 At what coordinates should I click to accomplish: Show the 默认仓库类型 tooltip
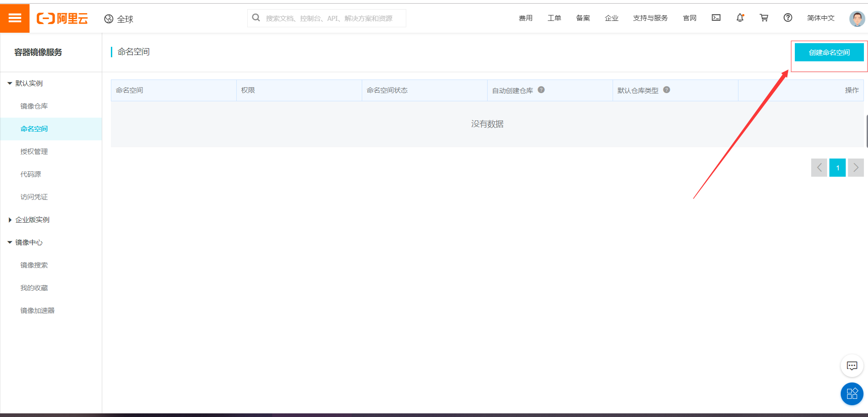[x=667, y=89]
